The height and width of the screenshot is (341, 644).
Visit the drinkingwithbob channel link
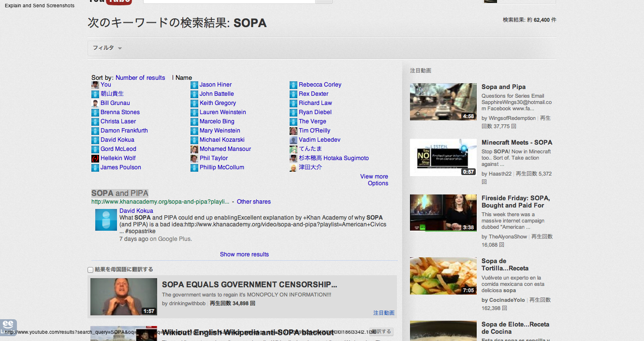point(187,304)
